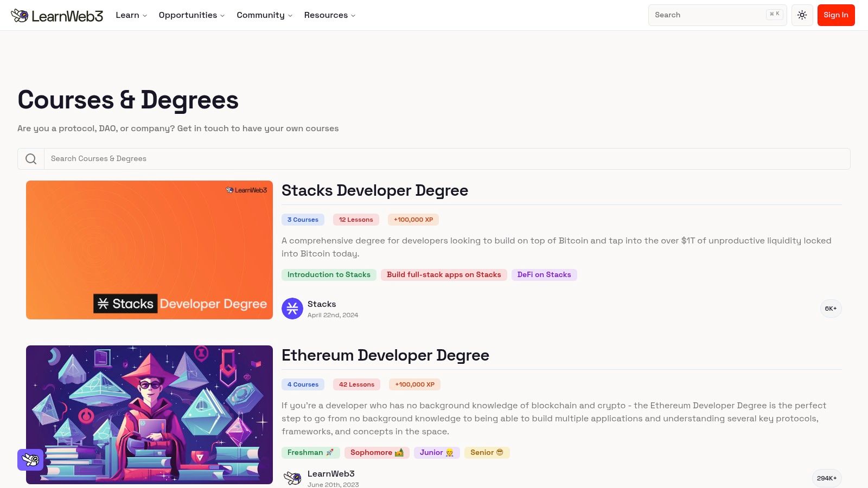Screen dimensions: 868x488
Task: Click the Courses & Degrees heading
Action: [x=128, y=100]
